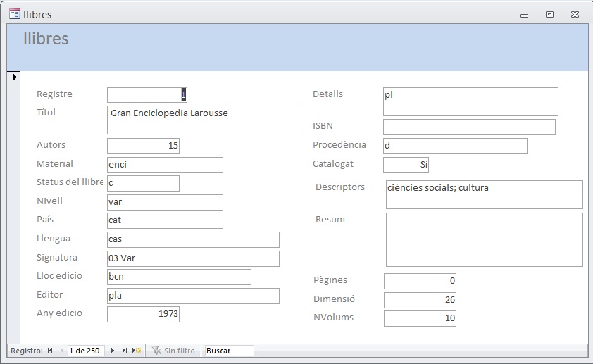Click the NVolums field showing 10
Viewport: 593px width, 364px height.
point(420,318)
